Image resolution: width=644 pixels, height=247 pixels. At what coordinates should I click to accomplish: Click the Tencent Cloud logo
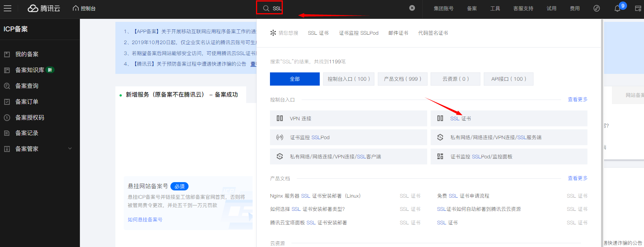pyautogui.click(x=44, y=8)
